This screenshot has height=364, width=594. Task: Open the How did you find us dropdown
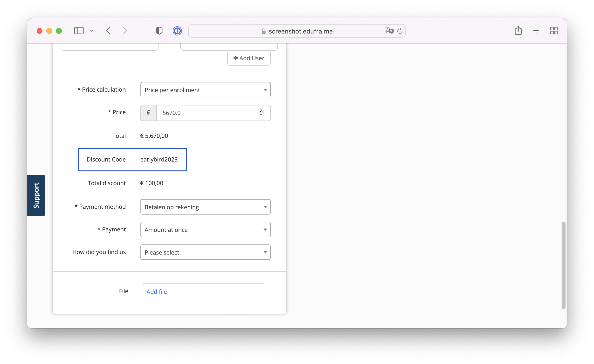205,252
